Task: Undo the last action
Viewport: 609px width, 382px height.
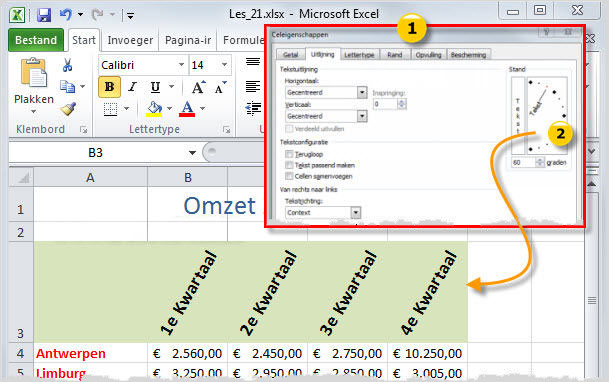Action: coord(65,15)
